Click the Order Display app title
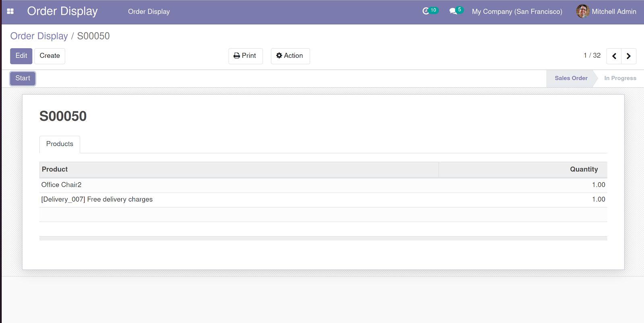The width and height of the screenshot is (644, 323). point(62,11)
